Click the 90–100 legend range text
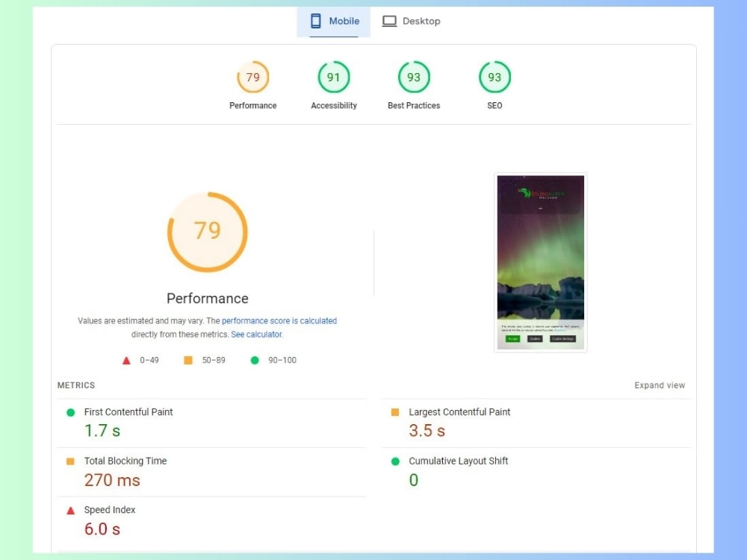Image resolution: width=747 pixels, height=560 pixels. pyautogui.click(x=282, y=361)
